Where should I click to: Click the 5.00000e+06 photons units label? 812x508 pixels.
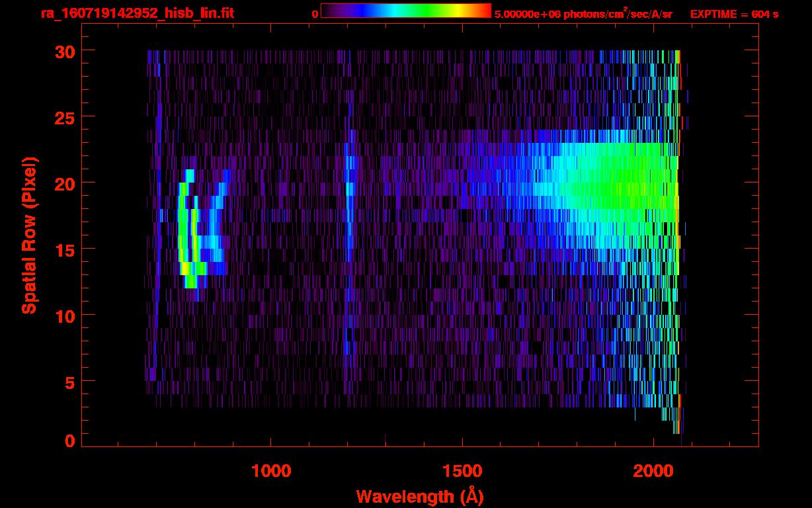pos(583,14)
